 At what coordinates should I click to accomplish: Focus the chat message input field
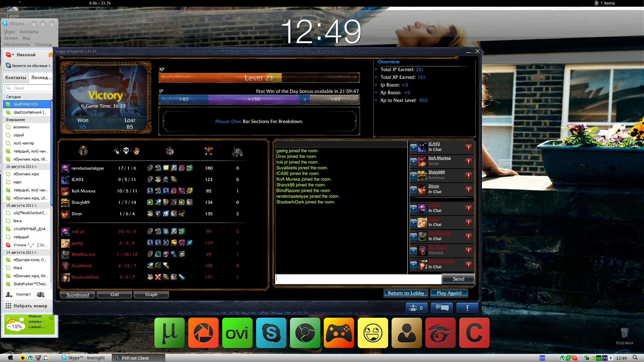point(358,279)
